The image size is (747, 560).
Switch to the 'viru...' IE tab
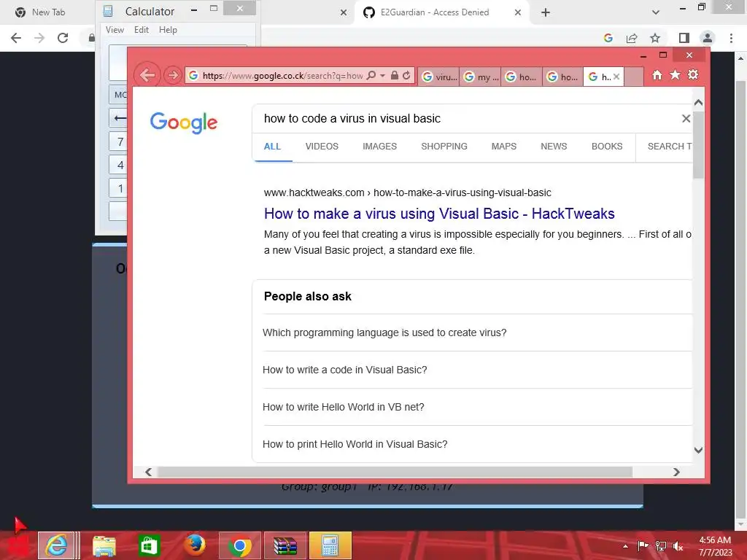438,77
